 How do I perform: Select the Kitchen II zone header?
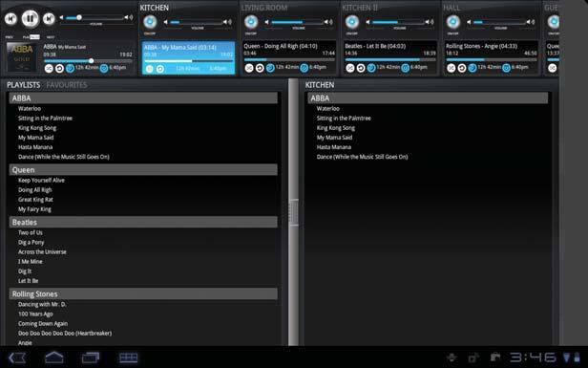click(360, 8)
